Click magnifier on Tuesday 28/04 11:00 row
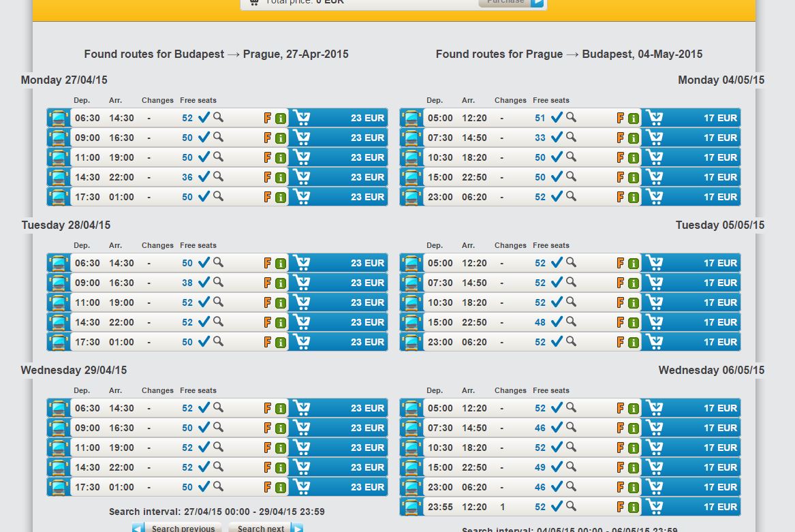Image resolution: width=795 pixels, height=532 pixels. click(x=218, y=302)
